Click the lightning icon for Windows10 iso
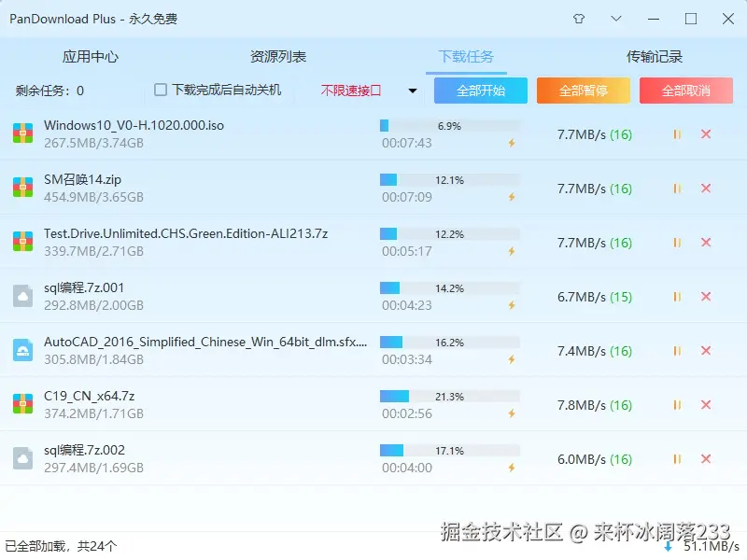Viewport: 747px width, 560px height. pos(512,143)
